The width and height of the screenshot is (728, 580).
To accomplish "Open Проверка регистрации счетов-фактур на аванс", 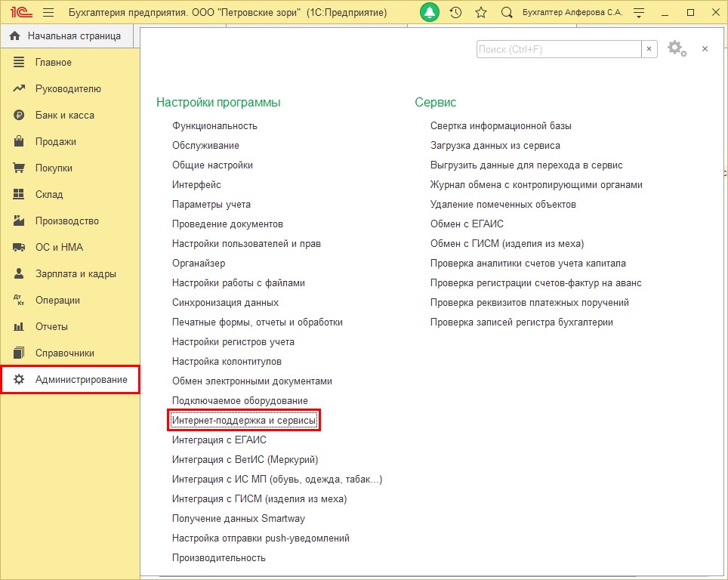I will (x=535, y=282).
